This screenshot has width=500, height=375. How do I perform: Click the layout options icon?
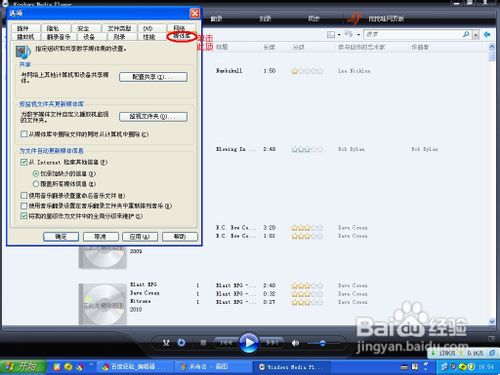(331, 34)
